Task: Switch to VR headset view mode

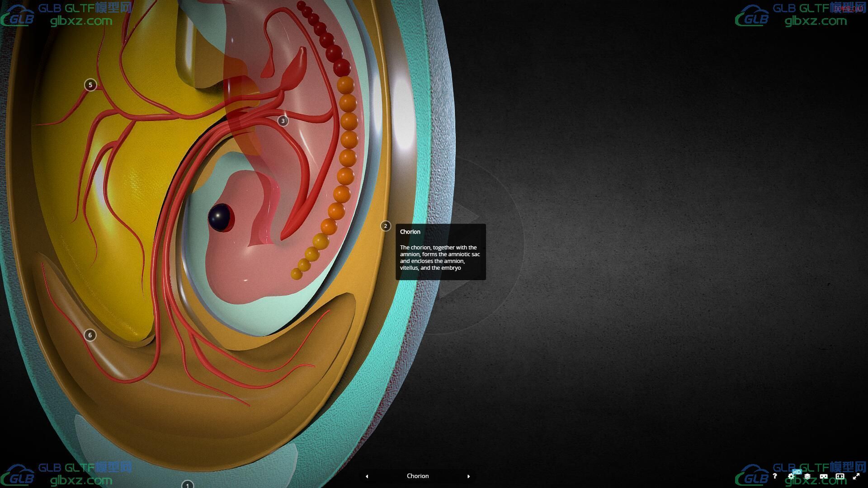Action: [x=824, y=476]
